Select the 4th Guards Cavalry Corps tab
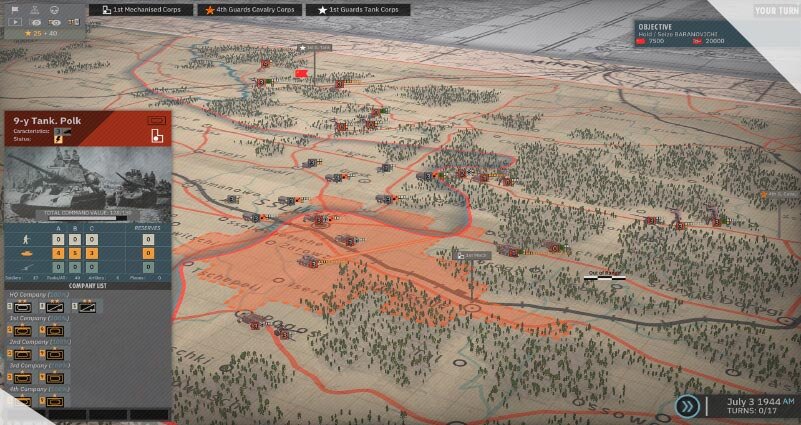This screenshot has height=425, width=801. (250, 10)
